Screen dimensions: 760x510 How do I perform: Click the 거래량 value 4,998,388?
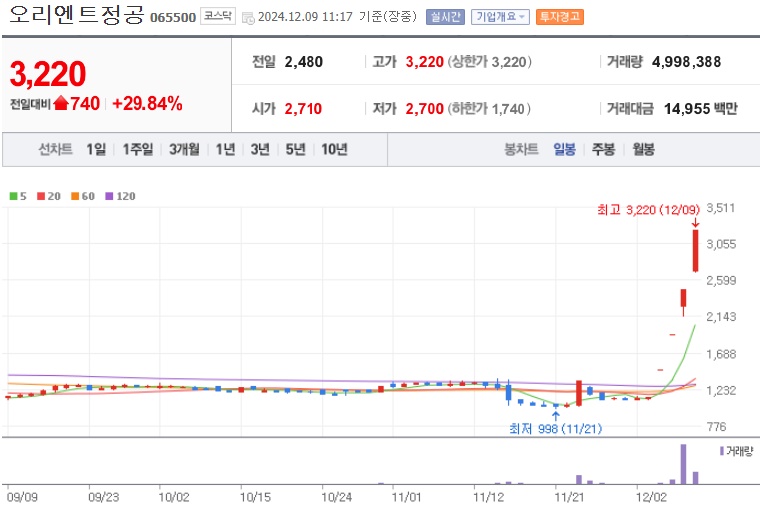pyautogui.click(x=687, y=62)
